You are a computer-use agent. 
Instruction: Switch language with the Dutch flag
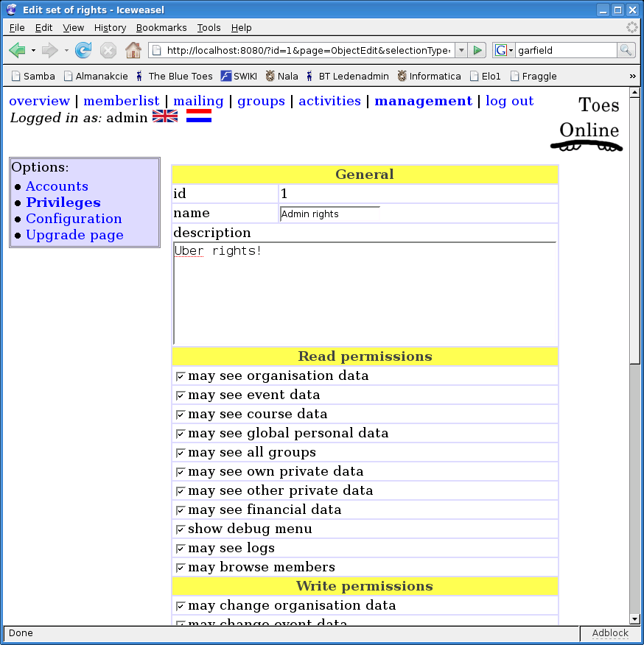tap(199, 116)
